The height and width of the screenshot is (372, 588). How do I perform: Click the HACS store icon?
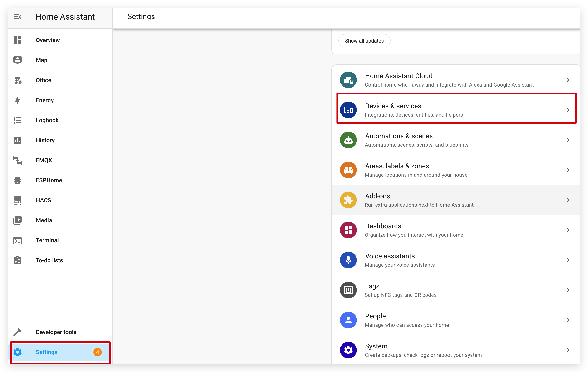point(17,201)
